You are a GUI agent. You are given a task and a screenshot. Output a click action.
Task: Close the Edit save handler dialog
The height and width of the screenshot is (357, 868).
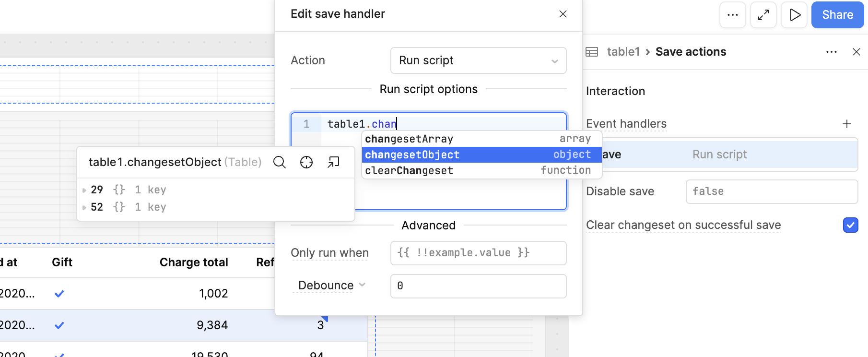pyautogui.click(x=563, y=14)
